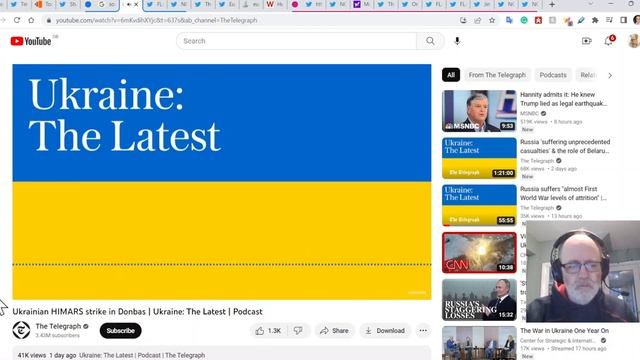The height and width of the screenshot is (360, 640).
Task: Open Russia suffers almost First World War video
Action: (563, 193)
